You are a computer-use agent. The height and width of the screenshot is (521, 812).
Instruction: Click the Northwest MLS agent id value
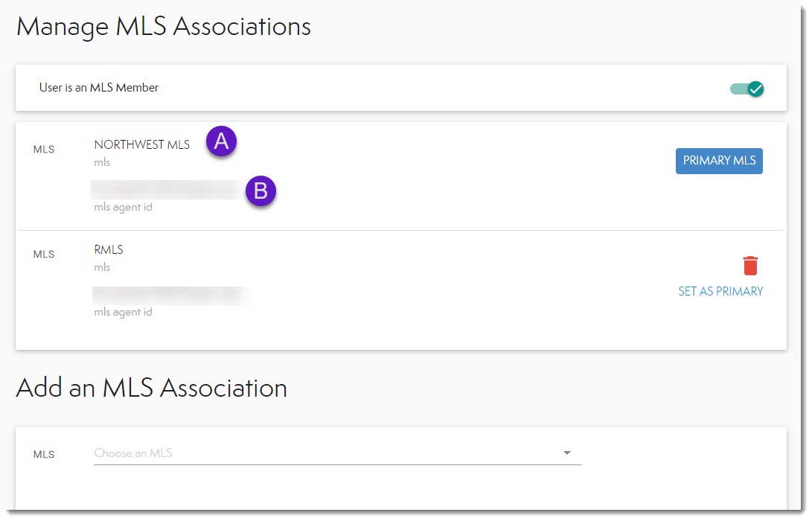(165, 190)
